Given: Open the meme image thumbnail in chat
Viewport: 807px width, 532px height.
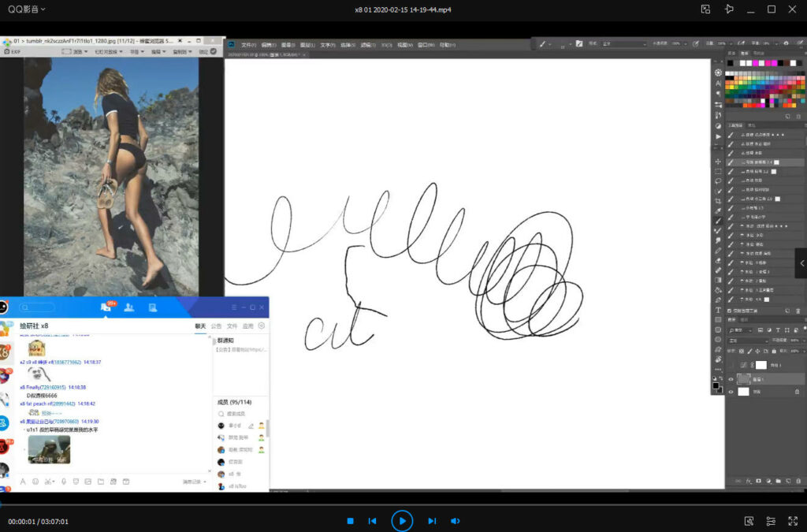Looking at the screenshot, I should [49, 450].
